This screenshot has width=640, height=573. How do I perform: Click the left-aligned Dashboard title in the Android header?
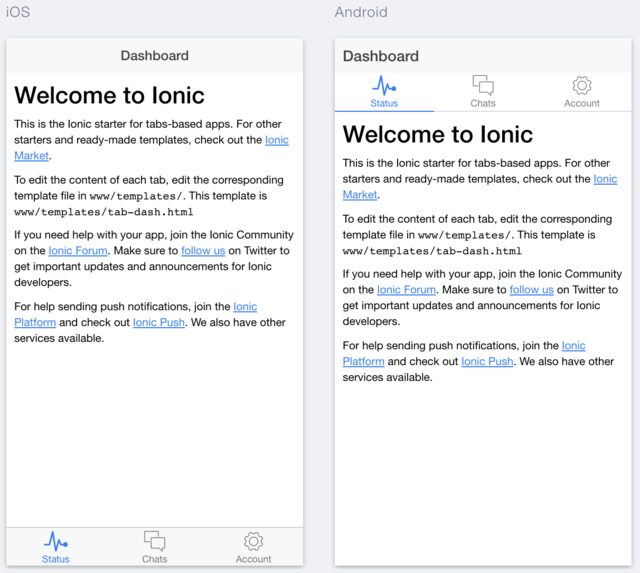click(381, 56)
